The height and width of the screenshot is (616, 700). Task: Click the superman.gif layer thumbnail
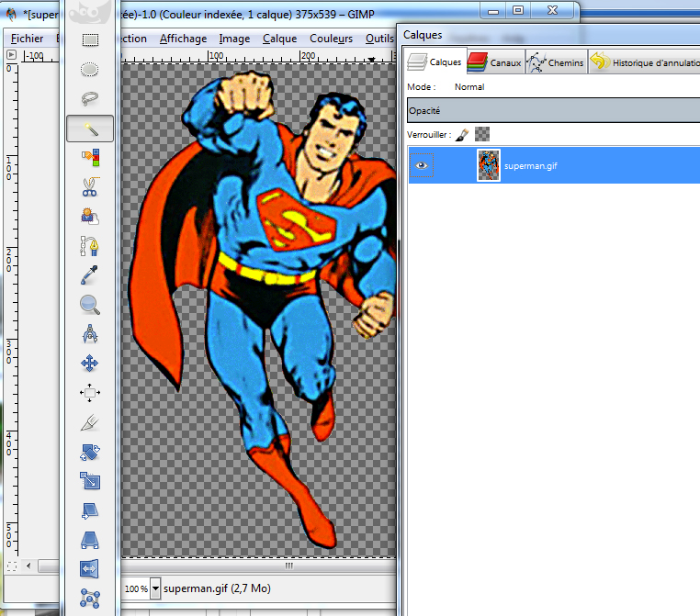pyautogui.click(x=489, y=165)
